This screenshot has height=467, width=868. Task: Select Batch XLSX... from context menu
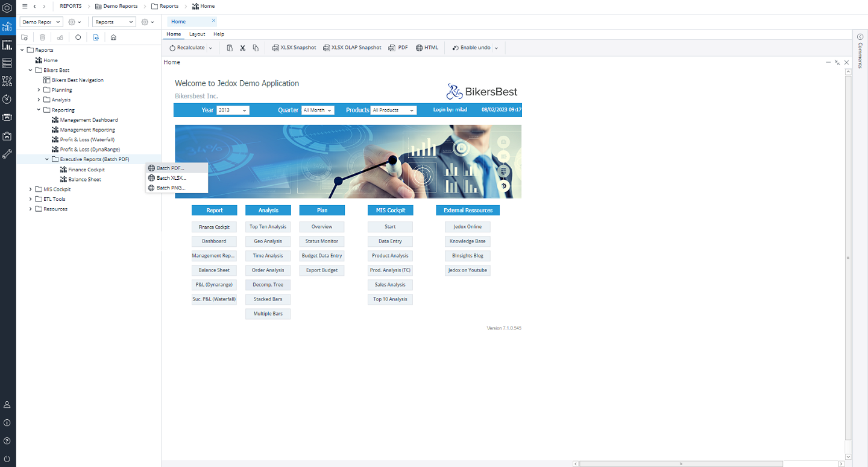pos(177,178)
